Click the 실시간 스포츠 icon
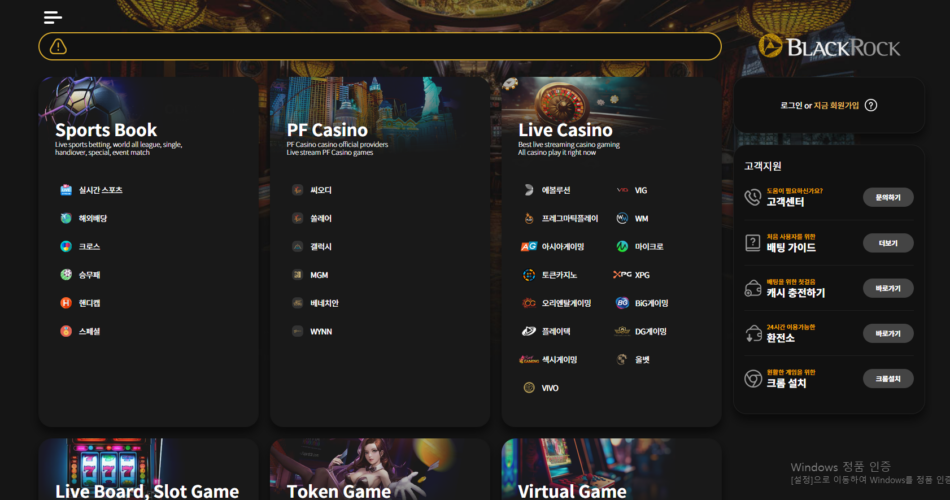This screenshot has height=500, width=950. click(66, 190)
